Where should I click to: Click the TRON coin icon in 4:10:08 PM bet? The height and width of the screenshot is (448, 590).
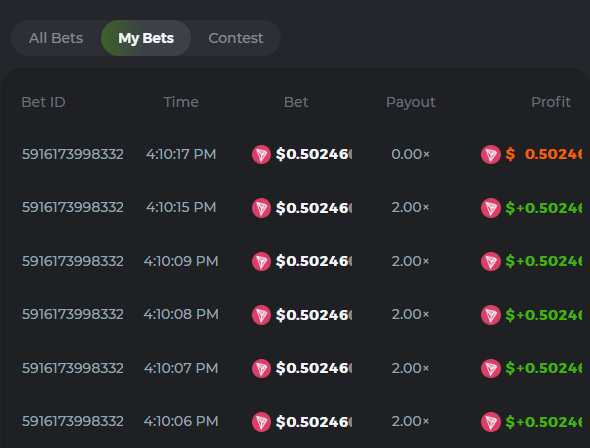[261, 315]
